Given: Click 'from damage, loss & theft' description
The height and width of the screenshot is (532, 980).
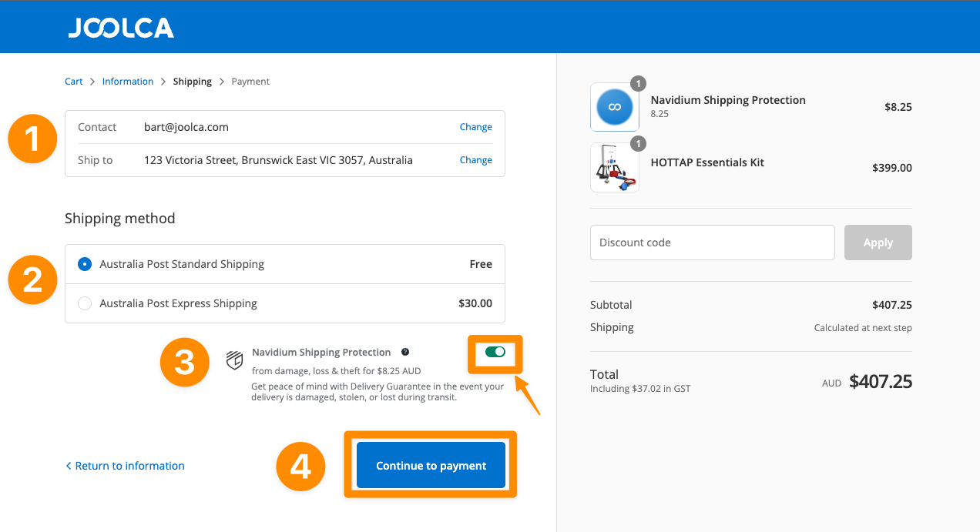Looking at the screenshot, I should tap(336, 371).
